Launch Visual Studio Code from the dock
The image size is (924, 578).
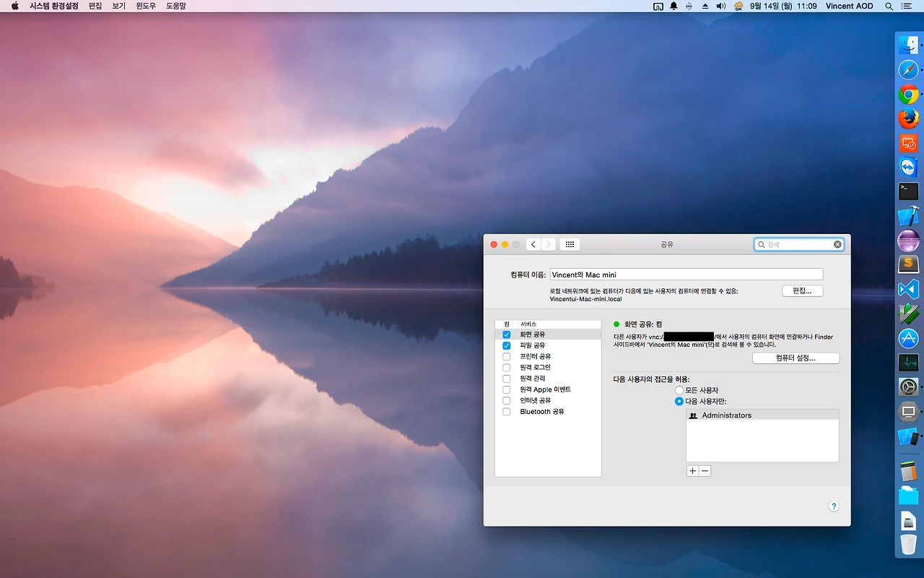(907, 289)
